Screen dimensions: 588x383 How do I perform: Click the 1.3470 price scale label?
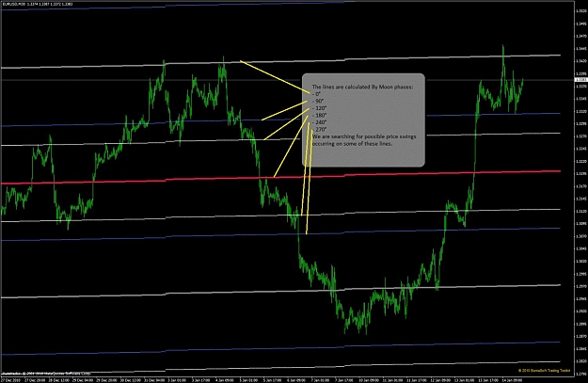pyautogui.click(x=580, y=36)
